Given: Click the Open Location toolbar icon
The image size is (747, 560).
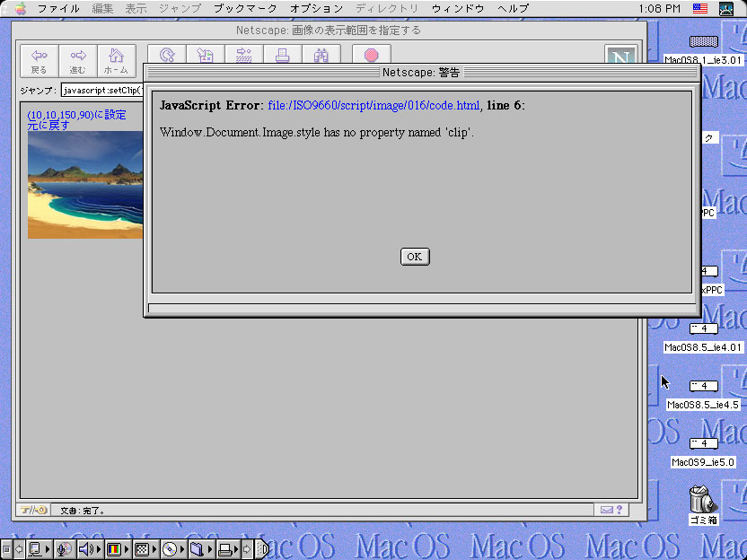Looking at the screenshot, I should pos(244,56).
